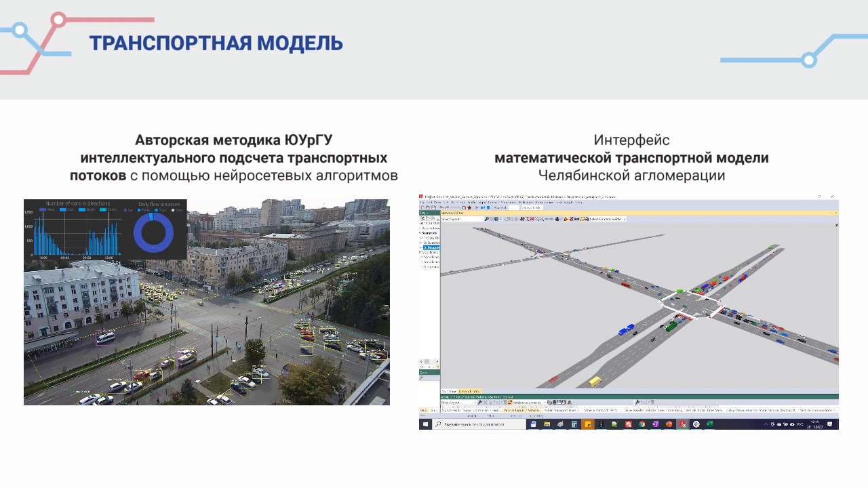The height and width of the screenshot is (488, 868).
Task: Open the Select layout dropdown in the list toolbar
Action: [x=458, y=403]
